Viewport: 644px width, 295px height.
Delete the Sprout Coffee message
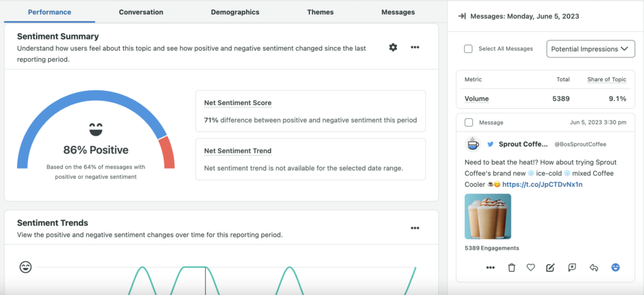(x=511, y=267)
